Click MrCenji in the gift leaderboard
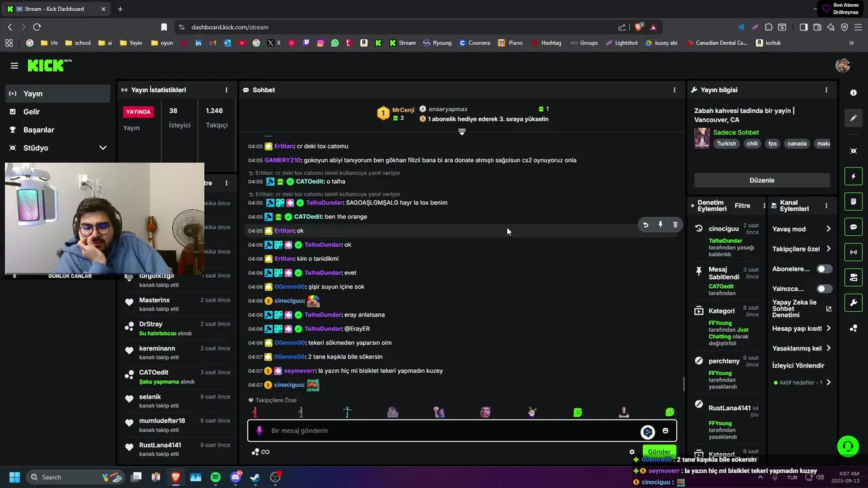868x488 pixels. 403,110
